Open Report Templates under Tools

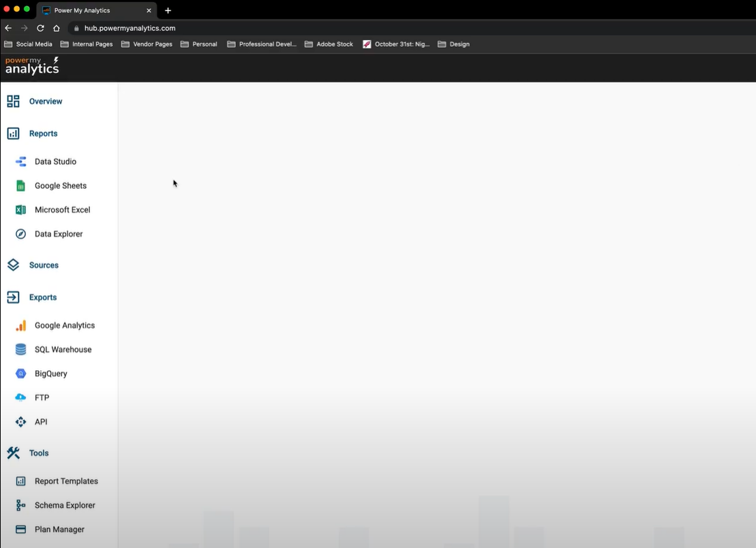click(66, 481)
